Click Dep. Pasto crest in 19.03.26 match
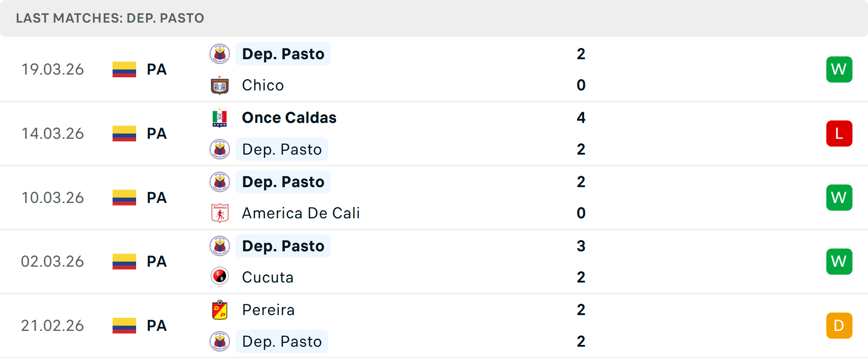The image size is (868, 358). coord(220,54)
